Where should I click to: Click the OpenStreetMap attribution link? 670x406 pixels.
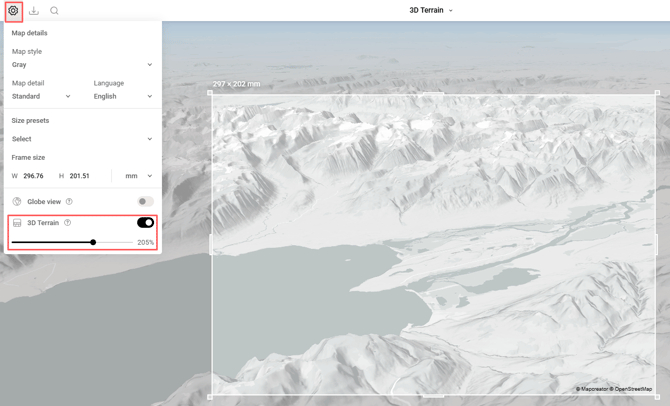[x=632, y=389]
